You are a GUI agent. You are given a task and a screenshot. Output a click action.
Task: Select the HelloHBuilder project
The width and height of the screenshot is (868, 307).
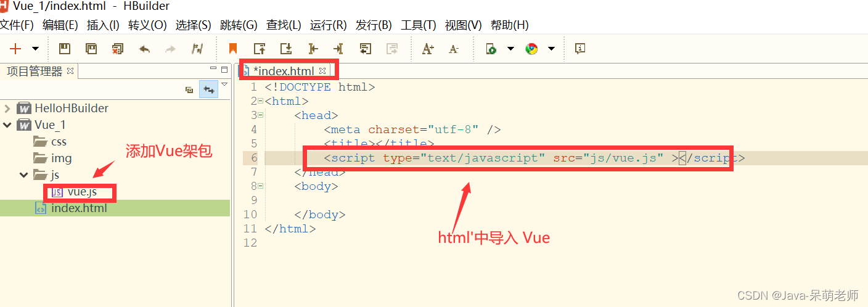pos(72,108)
